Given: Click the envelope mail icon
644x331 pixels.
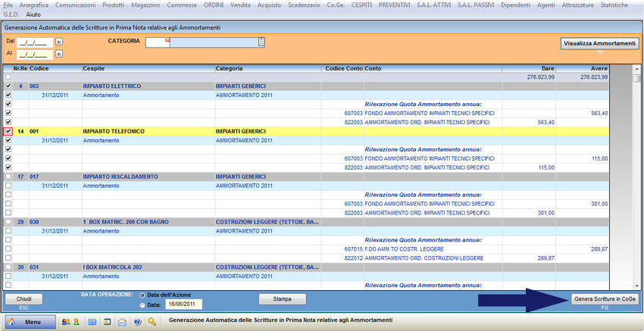Looking at the screenshot, I should [122, 321].
